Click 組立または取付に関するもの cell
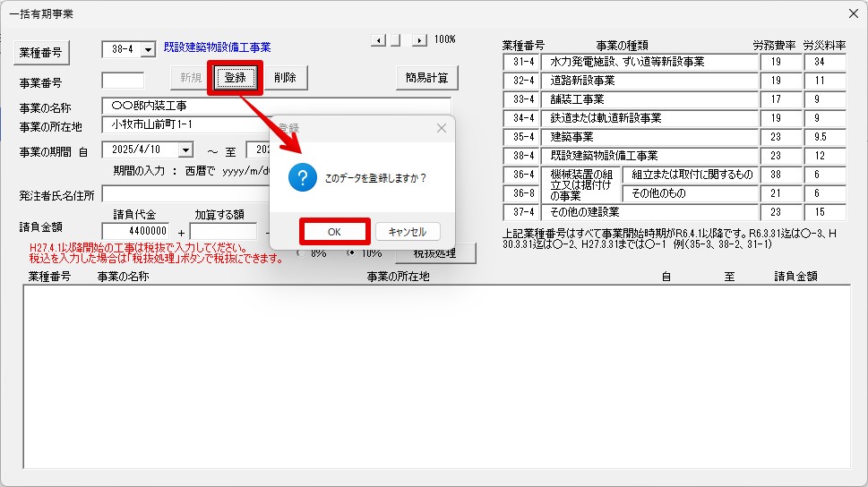The image size is (868, 487). click(691, 175)
